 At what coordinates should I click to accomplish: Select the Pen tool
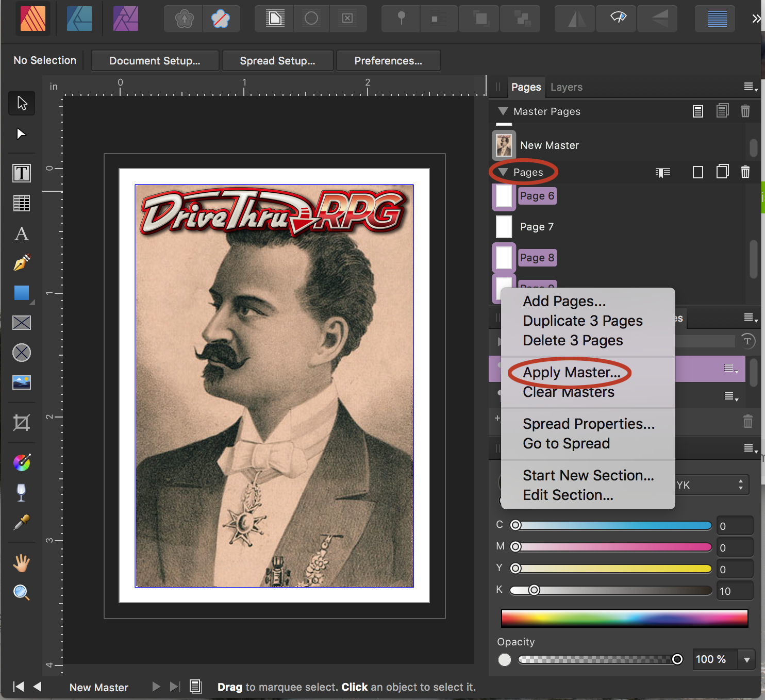tap(22, 263)
